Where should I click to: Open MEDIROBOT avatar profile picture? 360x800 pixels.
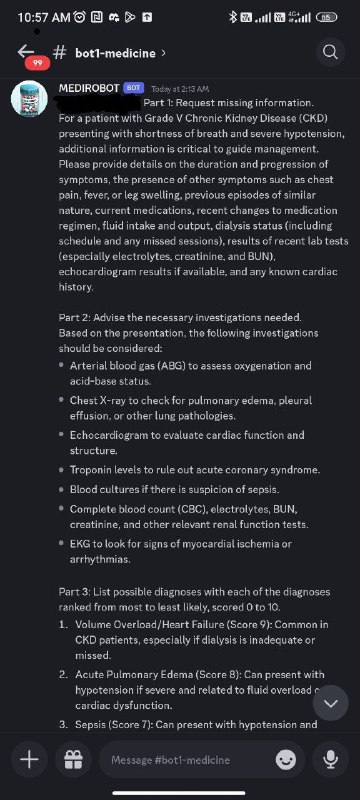pos(29,98)
